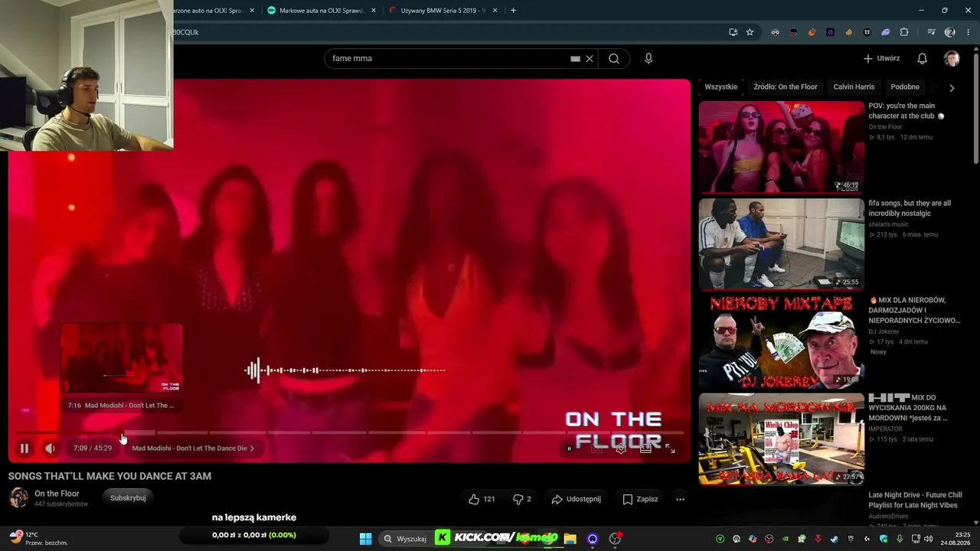The width and height of the screenshot is (980, 551).
Task: Select the 'Źródło: On the Floor' chip
Action: (x=786, y=87)
